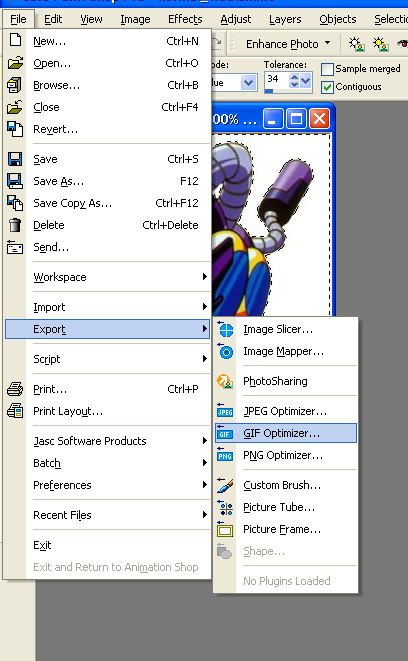The width and height of the screenshot is (408, 661).
Task: Open the Adjust menu
Action: click(x=236, y=19)
